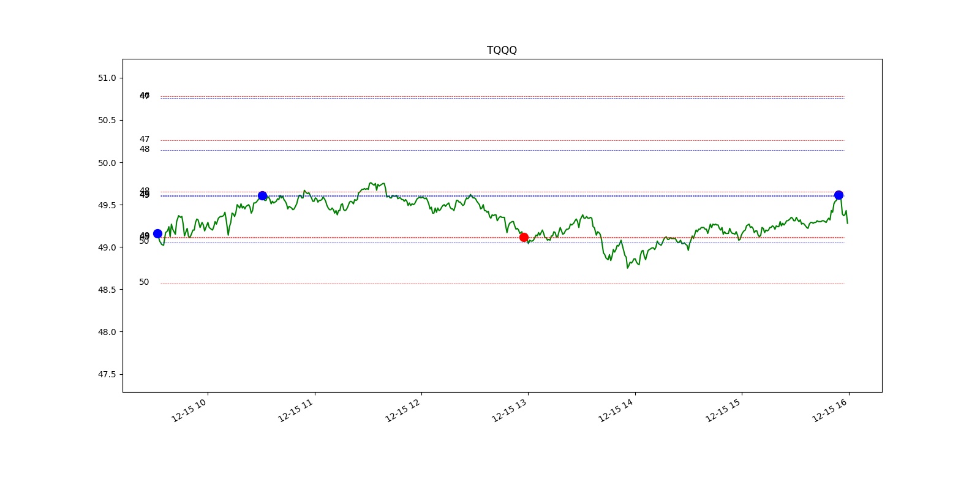Viewport: 980px width, 490px height.
Task: Select the blue marker dot at the session open
Action: point(157,233)
